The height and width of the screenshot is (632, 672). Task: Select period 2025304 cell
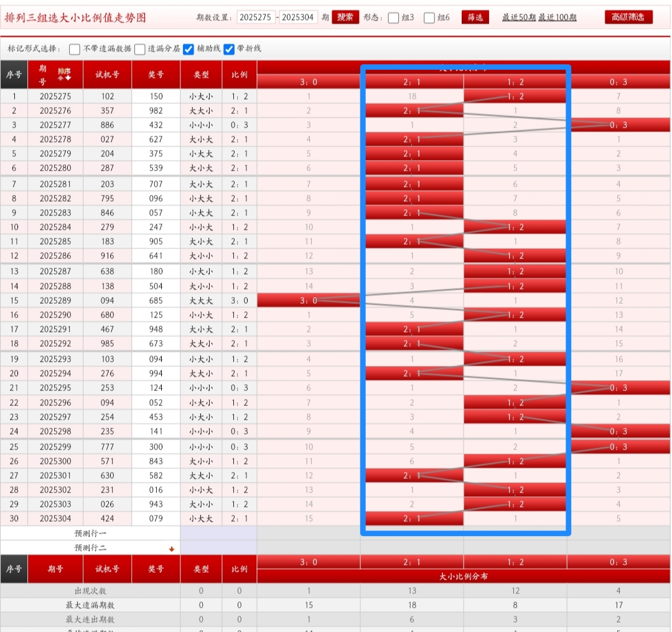(x=55, y=519)
